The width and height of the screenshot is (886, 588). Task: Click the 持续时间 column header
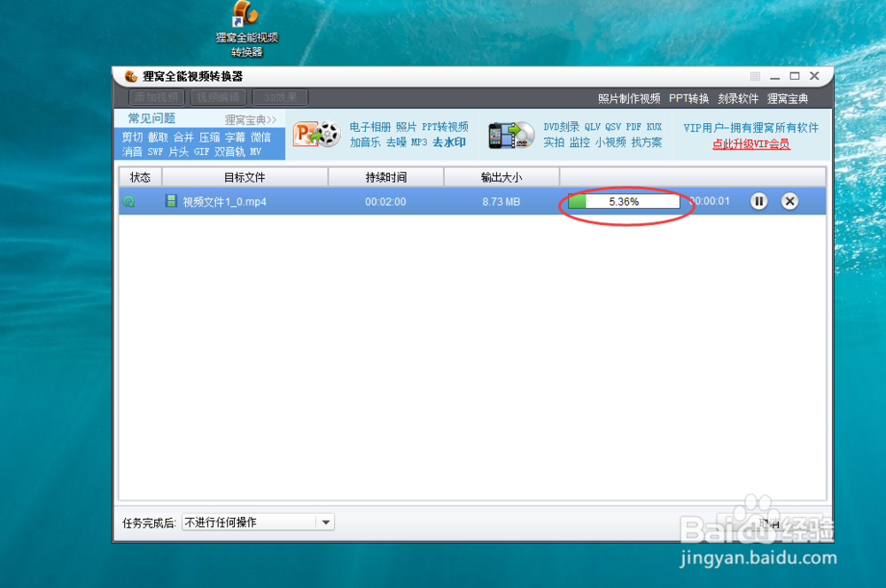pos(386,177)
